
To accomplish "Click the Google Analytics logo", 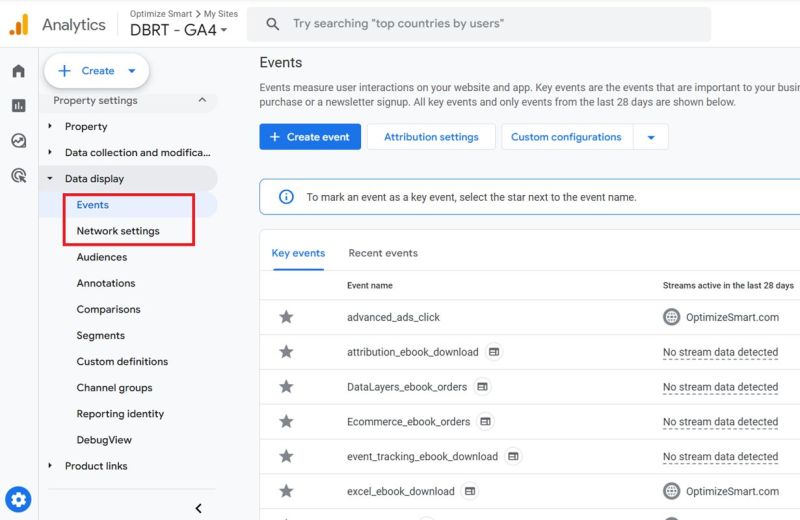I will [19, 24].
